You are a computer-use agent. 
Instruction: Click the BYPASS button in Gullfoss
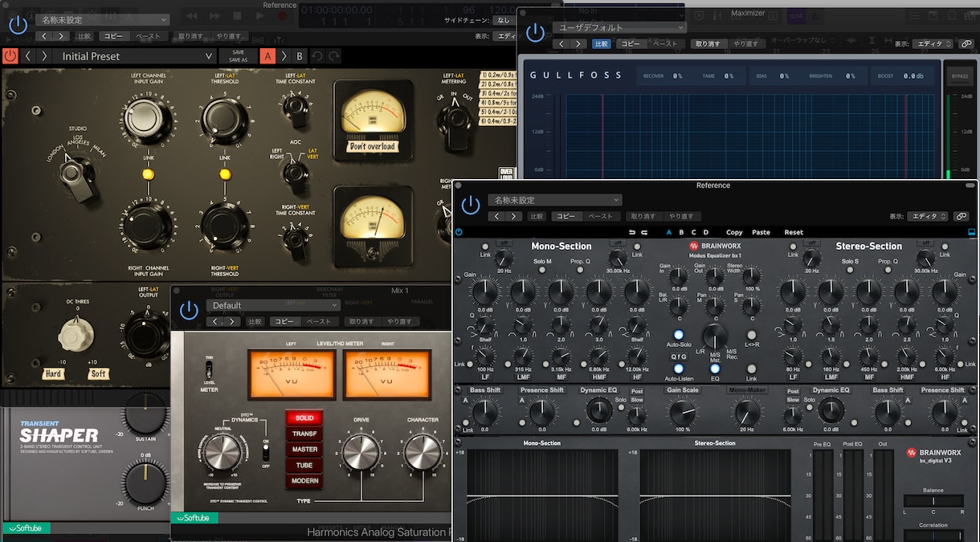coord(959,76)
